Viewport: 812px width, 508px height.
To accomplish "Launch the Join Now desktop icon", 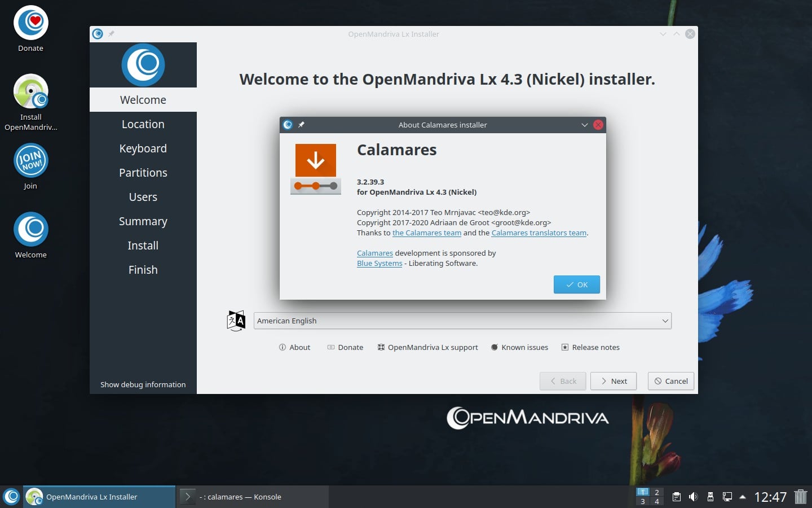I will [30, 160].
